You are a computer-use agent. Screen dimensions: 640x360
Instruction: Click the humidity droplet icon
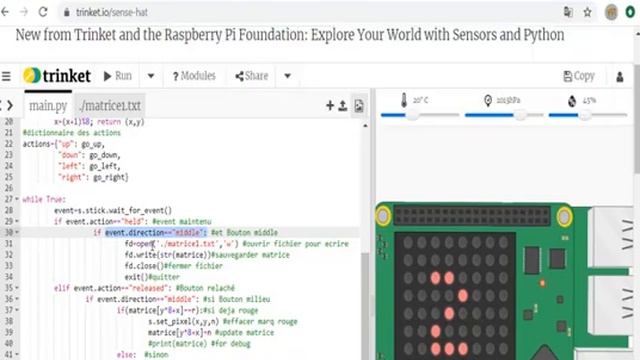572,101
